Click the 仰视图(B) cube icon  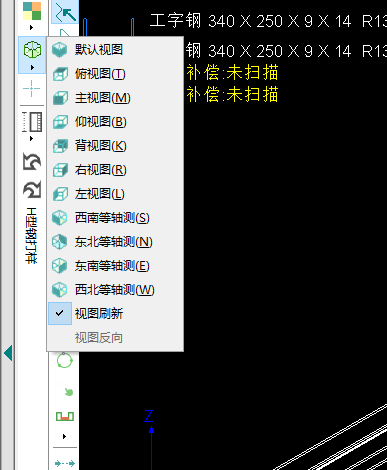[x=60, y=122]
